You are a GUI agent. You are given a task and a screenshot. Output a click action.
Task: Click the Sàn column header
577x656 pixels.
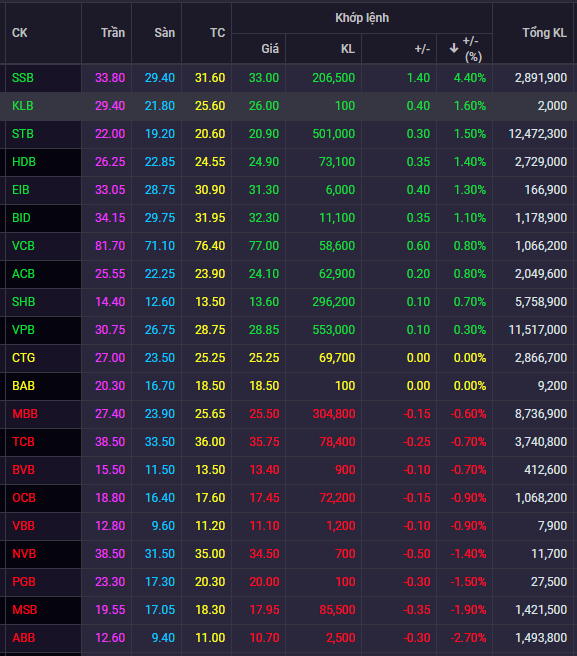tap(164, 33)
